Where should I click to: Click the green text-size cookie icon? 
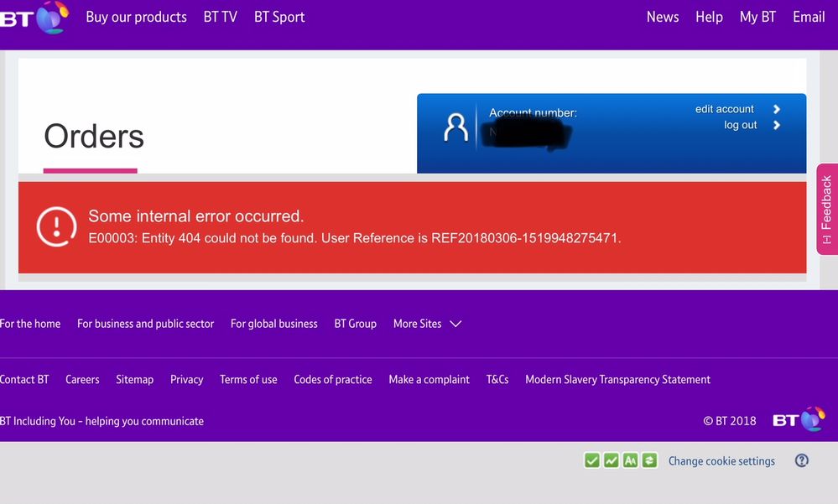click(630, 460)
